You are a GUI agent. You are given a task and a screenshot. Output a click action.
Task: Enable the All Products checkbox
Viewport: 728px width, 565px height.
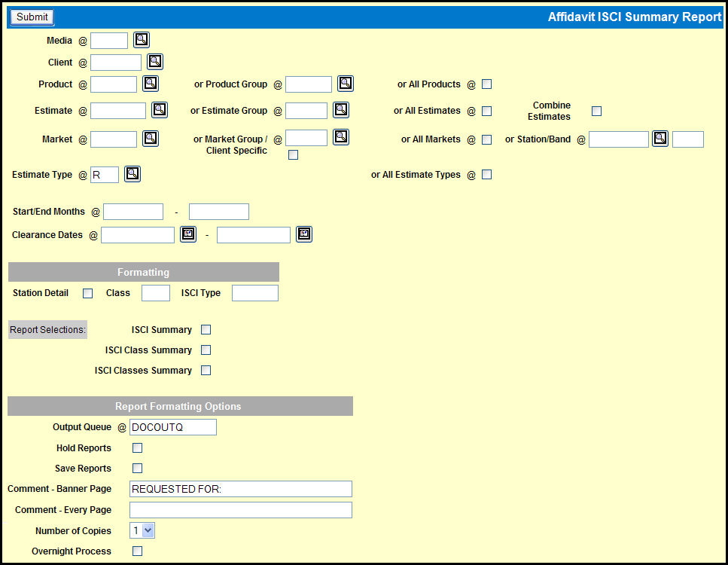coord(487,84)
